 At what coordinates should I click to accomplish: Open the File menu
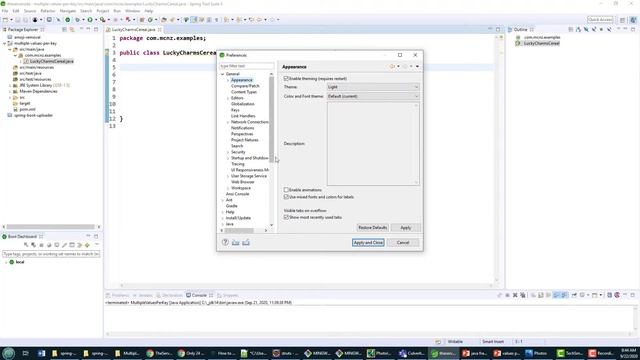coord(5,11)
